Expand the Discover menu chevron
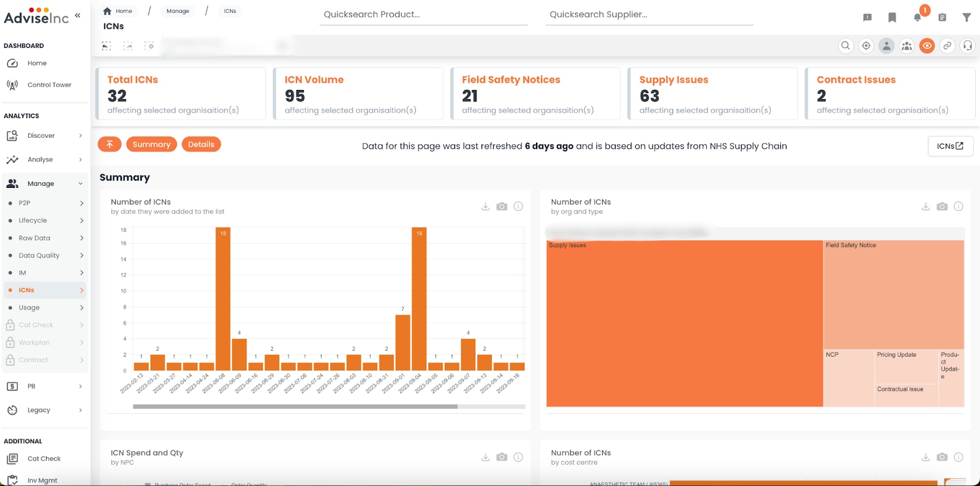980x486 pixels. pos(80,136)
